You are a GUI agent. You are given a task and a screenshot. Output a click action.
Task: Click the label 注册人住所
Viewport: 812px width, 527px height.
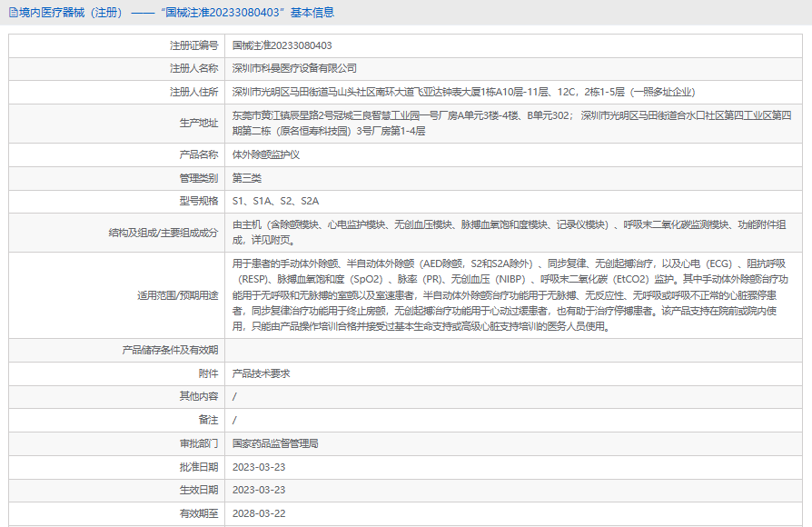tap(194, 93)
